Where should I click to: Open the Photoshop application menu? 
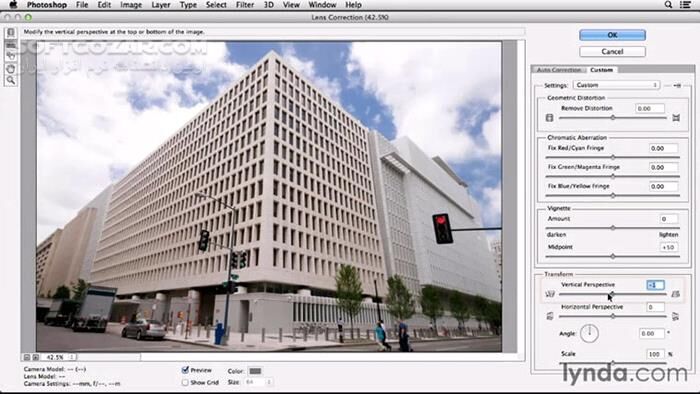pyautogui.click(x=46, y=5)
